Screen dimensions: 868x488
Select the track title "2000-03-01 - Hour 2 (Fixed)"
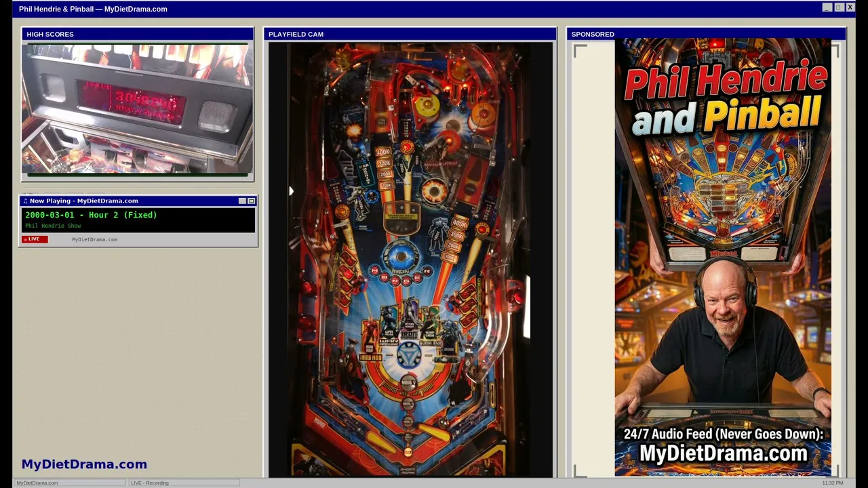pos(91,215)
